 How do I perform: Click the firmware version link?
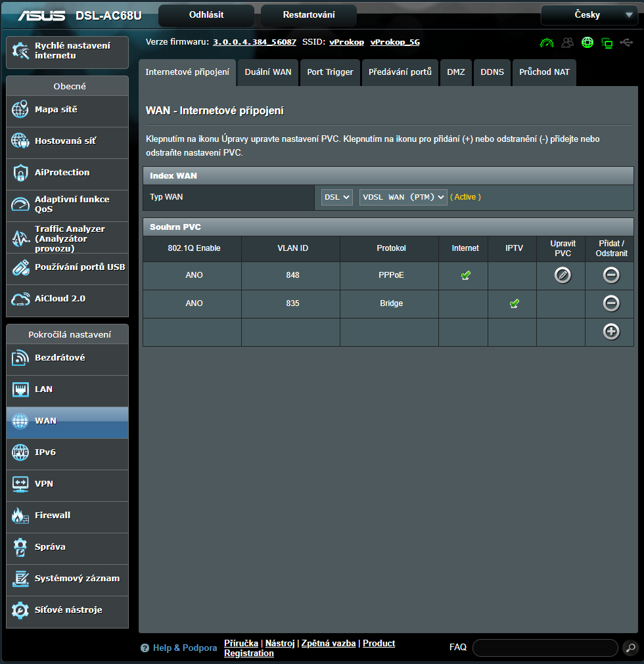tap(254, 42)
